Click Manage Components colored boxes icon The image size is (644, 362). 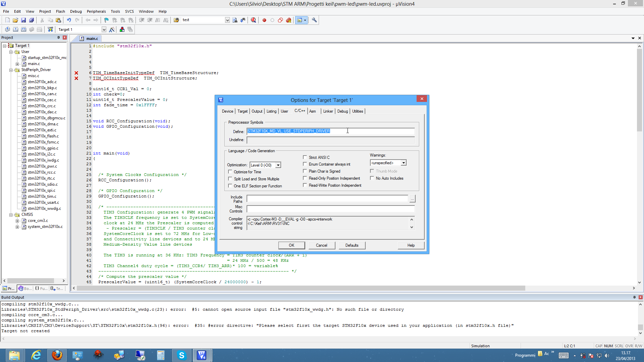click(x=122, y=29)
